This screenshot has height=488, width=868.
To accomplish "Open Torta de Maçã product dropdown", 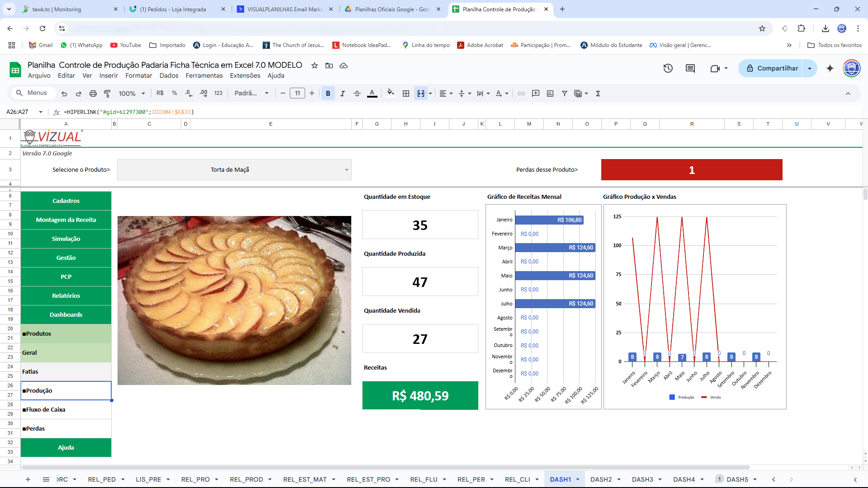I will 347,170.
